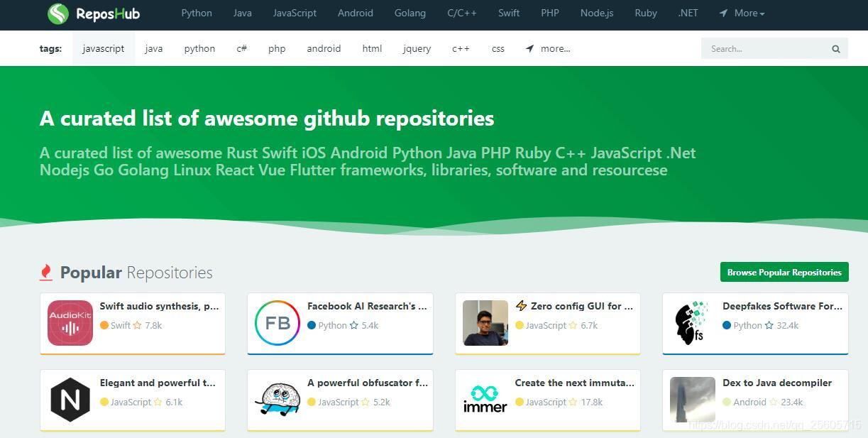Click star icon next to 5.2k
This screenshot has height=438, width=868.
pos(366,402)
